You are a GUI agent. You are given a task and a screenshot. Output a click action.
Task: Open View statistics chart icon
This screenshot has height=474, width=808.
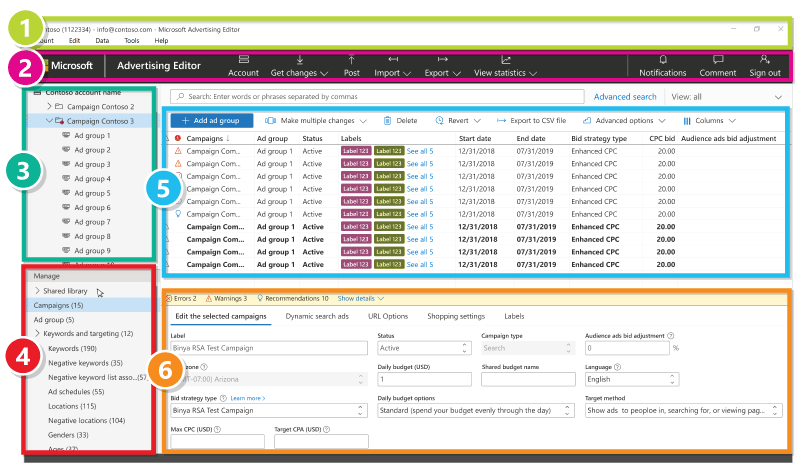pyautogui.click(x=506, y=60)
